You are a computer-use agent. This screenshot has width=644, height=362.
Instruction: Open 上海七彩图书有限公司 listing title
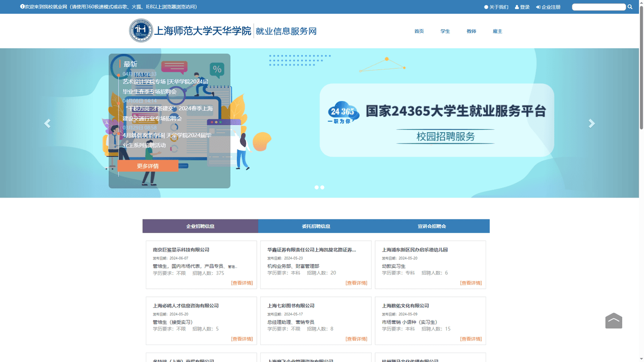[x=291, y=306]
